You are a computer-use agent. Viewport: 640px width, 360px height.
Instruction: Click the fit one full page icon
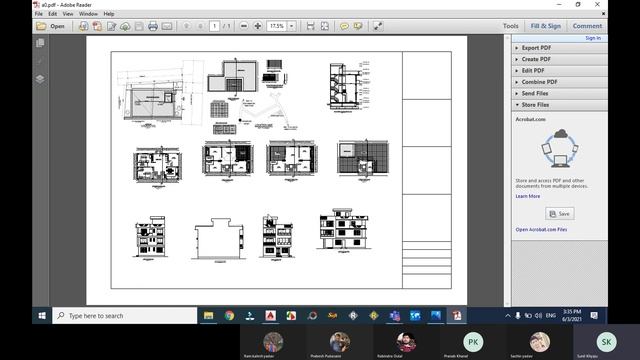coord(324,26)
